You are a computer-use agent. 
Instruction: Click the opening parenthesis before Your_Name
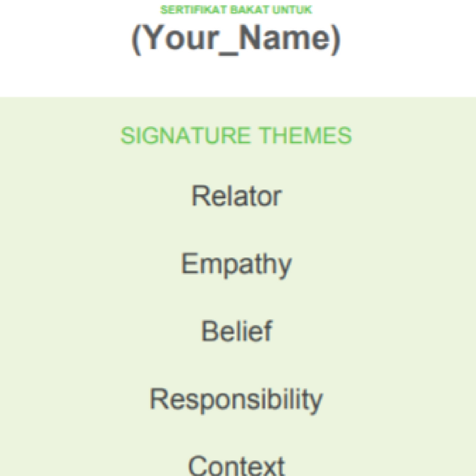point(137,40)
